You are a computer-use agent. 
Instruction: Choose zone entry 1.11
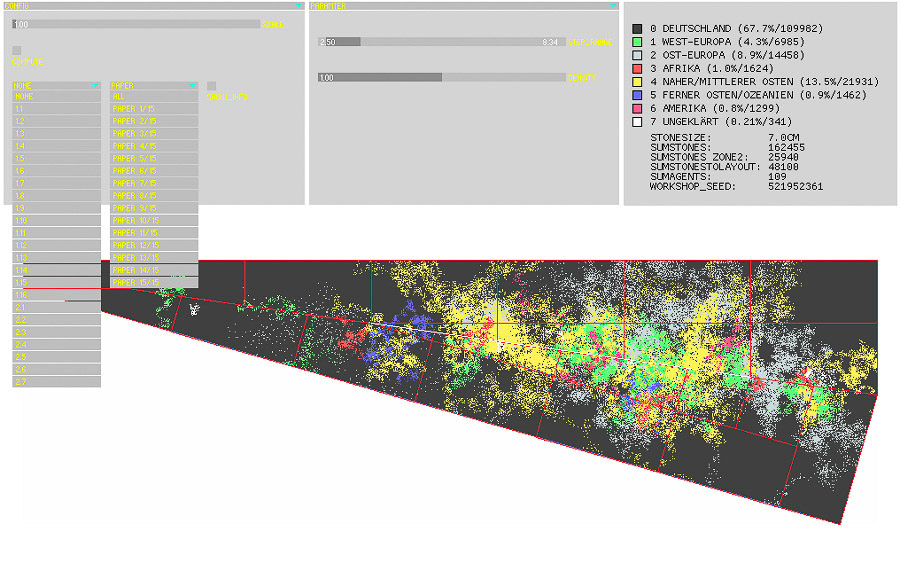pos(56,233)
